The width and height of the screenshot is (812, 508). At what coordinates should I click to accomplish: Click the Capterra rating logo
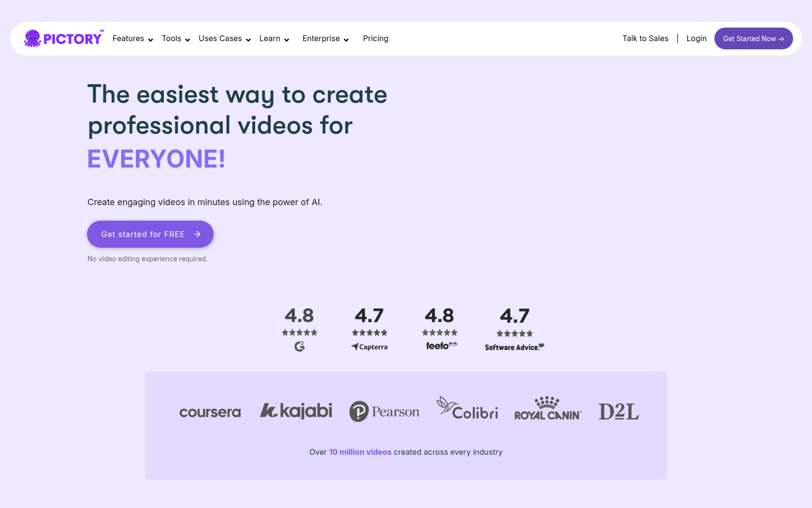(x=369, y=346)
